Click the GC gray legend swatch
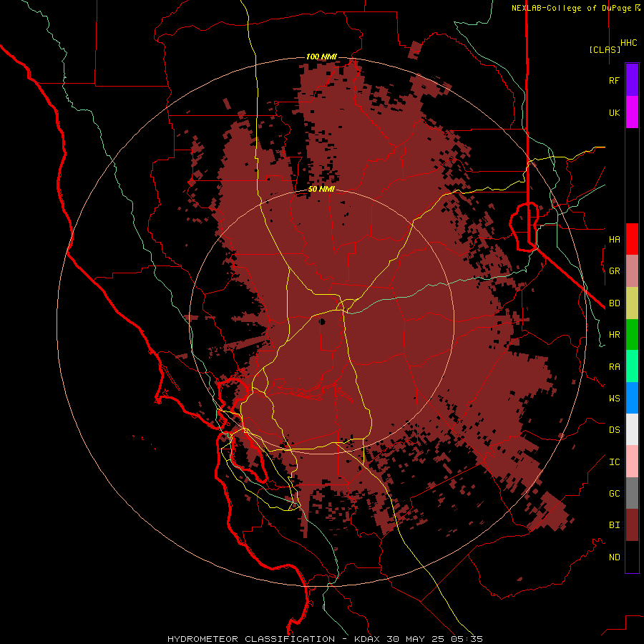The image size is (644, 644). click(x=632, y=493)
